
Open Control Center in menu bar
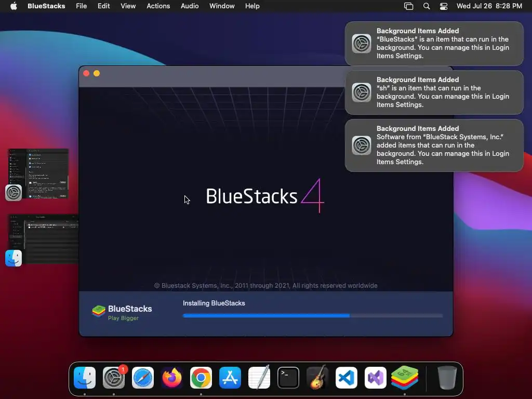(444, 6)
